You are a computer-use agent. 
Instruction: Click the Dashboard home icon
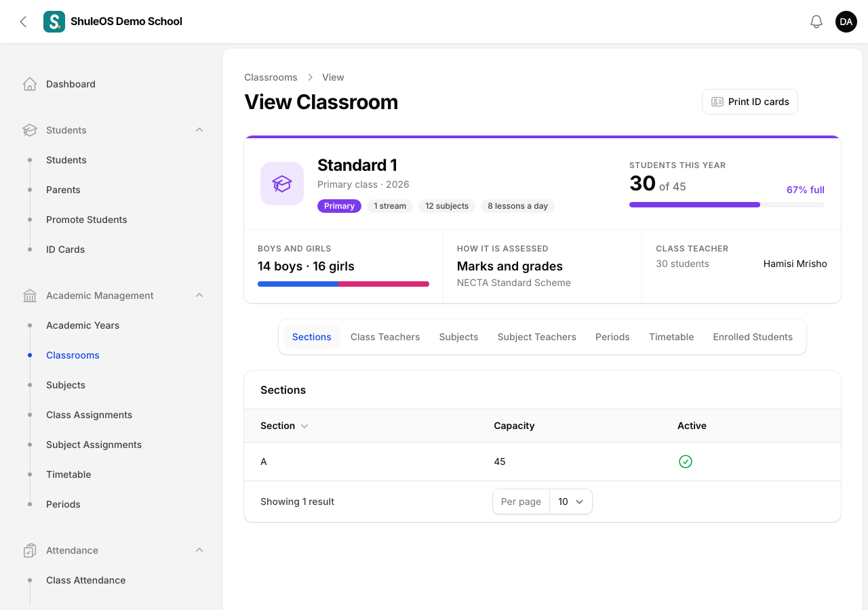coord(29,84)
